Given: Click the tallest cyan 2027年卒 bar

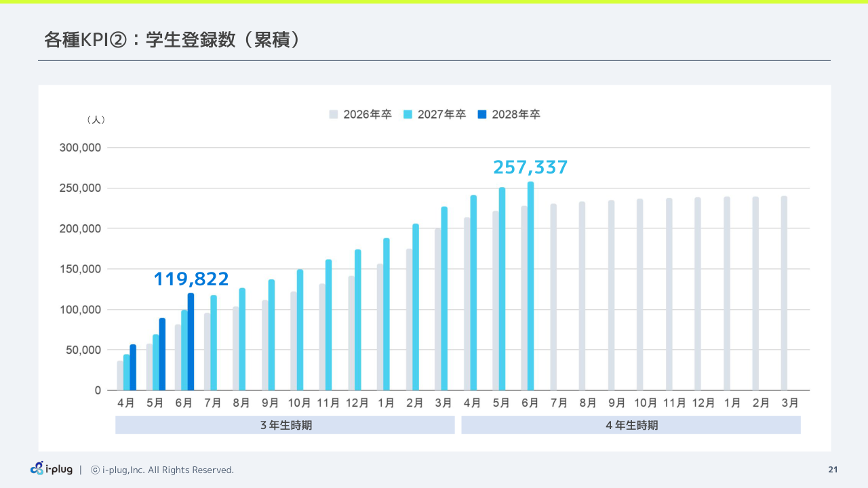Looking at the screenshot, I should click(530, 286).
